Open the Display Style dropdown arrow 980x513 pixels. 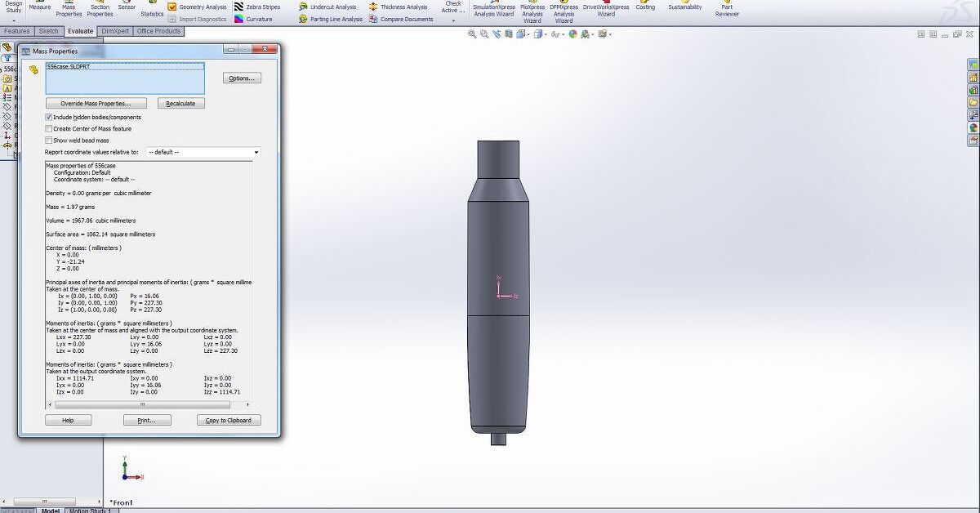pos(546,34)
